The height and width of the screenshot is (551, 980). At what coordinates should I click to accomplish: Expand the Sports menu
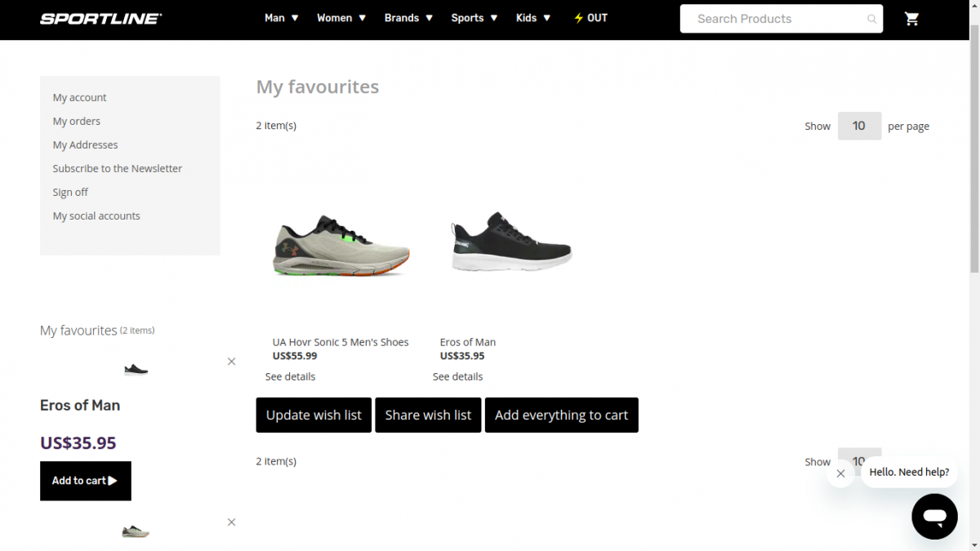(474, 18)
